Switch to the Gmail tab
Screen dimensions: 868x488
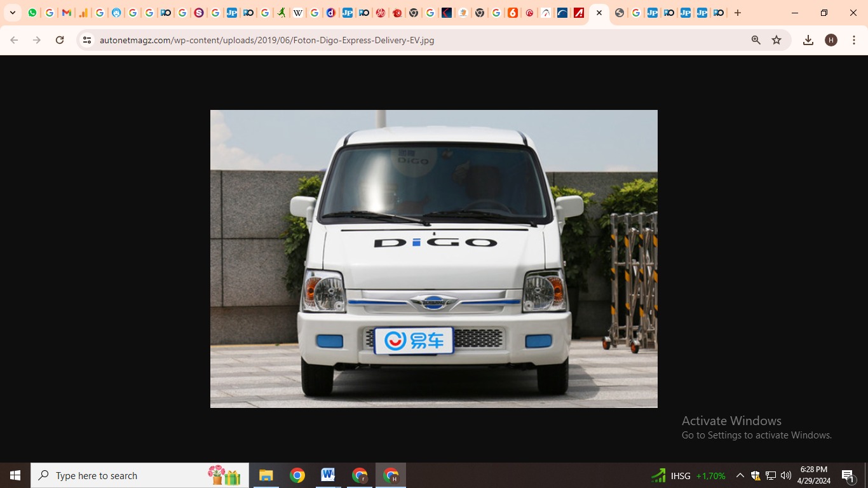click(x=66, y=13)
